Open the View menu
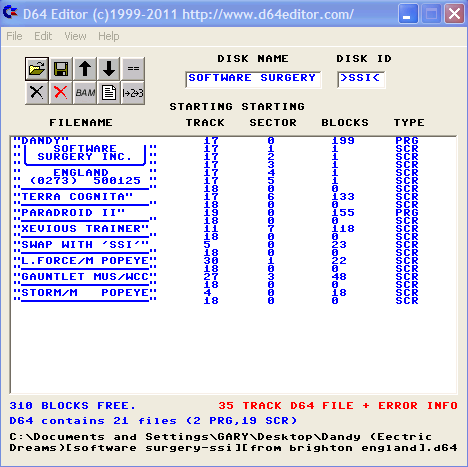468x467 pixels. coord(75,36)
